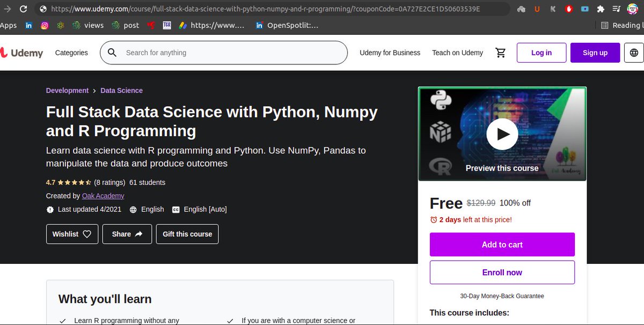Image resolution: width=644 pixels, height=325 pixels.
Task: Open the red bookmark icon before TGR
Action: coord(151,25)
